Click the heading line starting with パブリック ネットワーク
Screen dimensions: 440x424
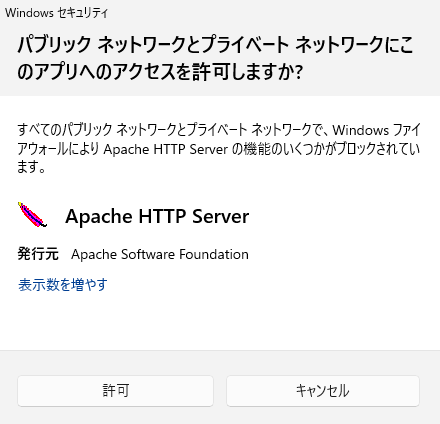click(x=215, y=45)
